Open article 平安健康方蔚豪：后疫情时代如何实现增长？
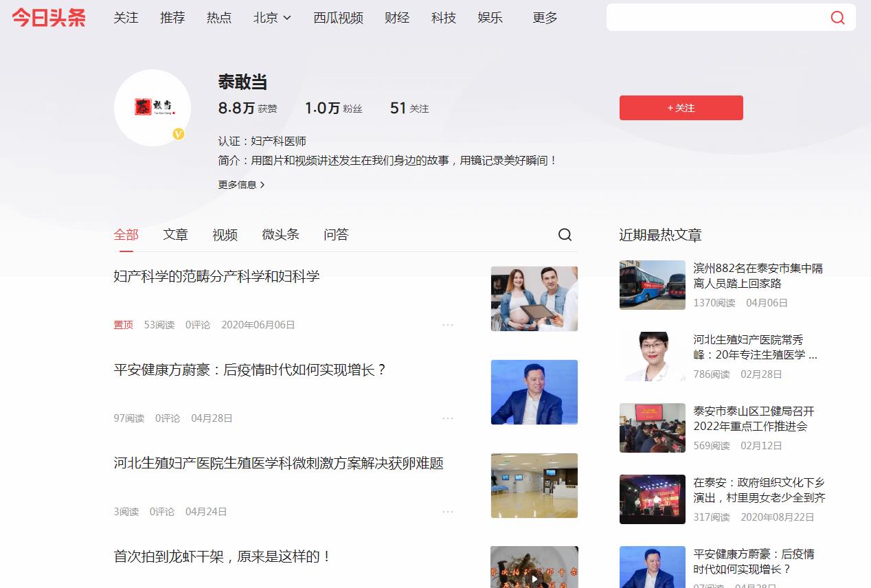871x588 pixels. 251,370
